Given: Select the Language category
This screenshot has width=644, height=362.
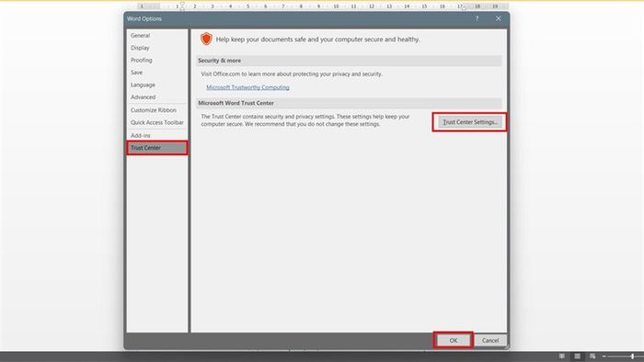Looking at the screenshot, I should [157, 85].
